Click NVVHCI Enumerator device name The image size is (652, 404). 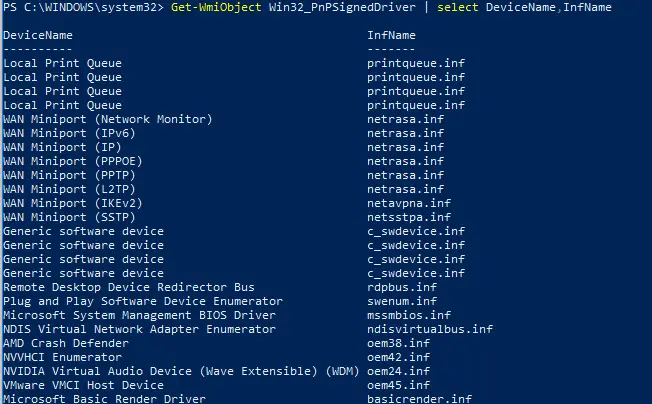click(x=62, y=357)
